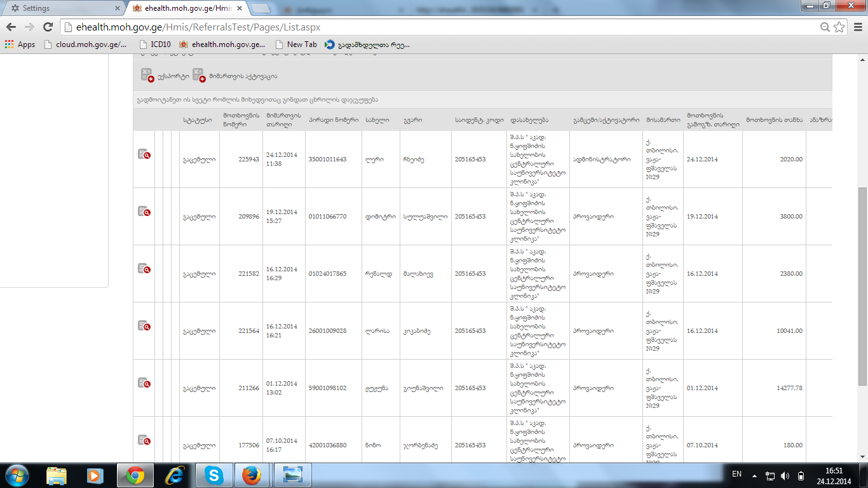This screenshot has width=868, height=488.
Task: Open the cloud.moh.gov.ge bookmark
Action: point(85,44)
